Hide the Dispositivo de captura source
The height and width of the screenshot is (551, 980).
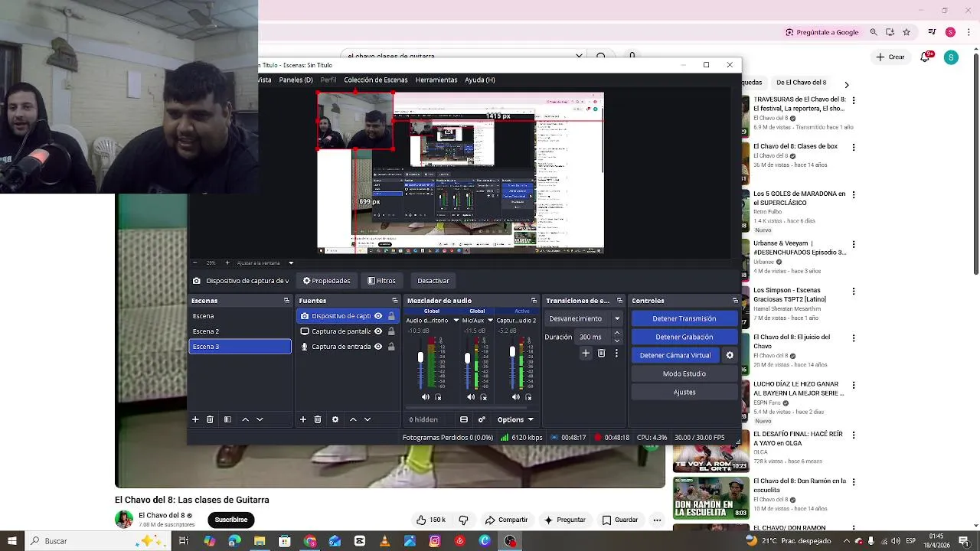point(378,316)
